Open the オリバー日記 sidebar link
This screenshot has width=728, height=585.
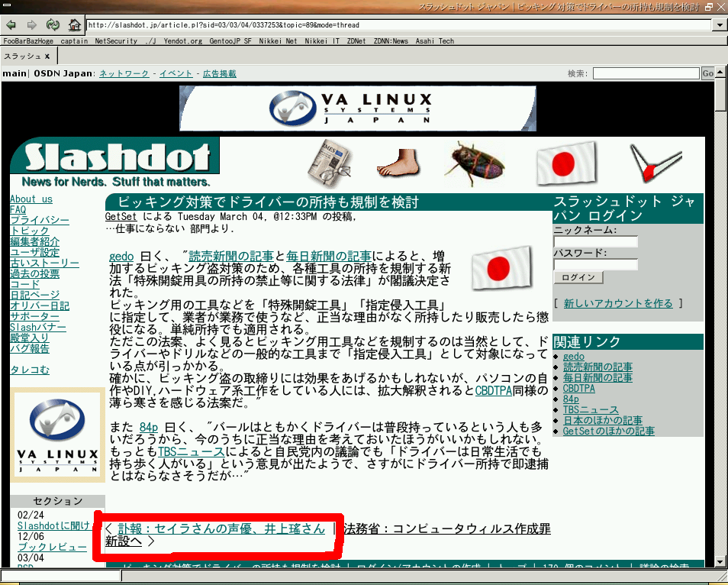40,305
